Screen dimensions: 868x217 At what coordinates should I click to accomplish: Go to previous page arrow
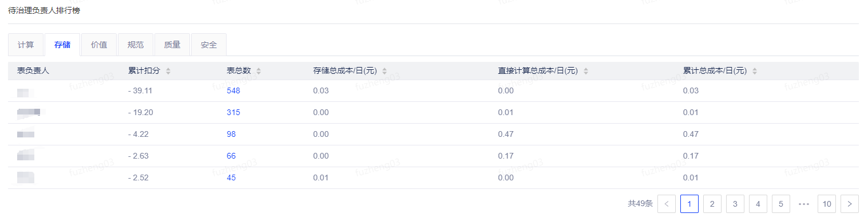coord(667,203)
